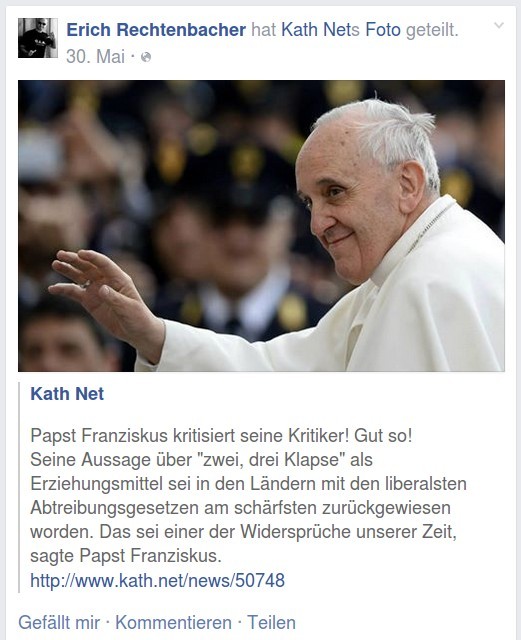Open Erich Rechtenbacher's profile picture
Viewport: 521px width, 640px height.
pos(38,38)
